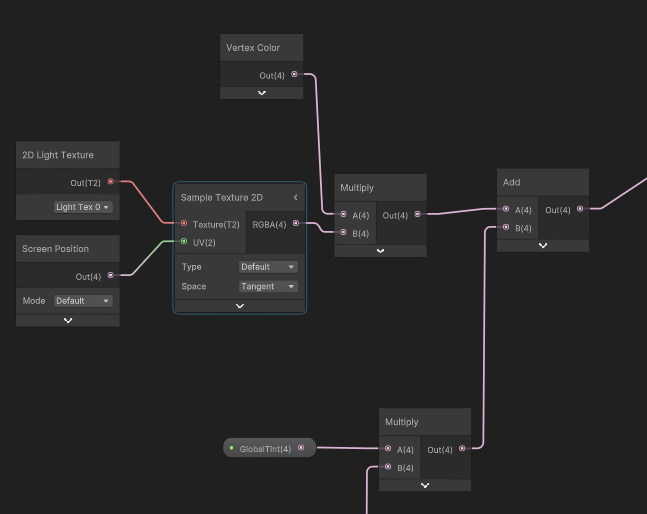Expand preview chevron of Multiply connected to GlobalTint
The width and height of the screenshot is (647, 514).
pyautogui.click(x=425, y=485)
